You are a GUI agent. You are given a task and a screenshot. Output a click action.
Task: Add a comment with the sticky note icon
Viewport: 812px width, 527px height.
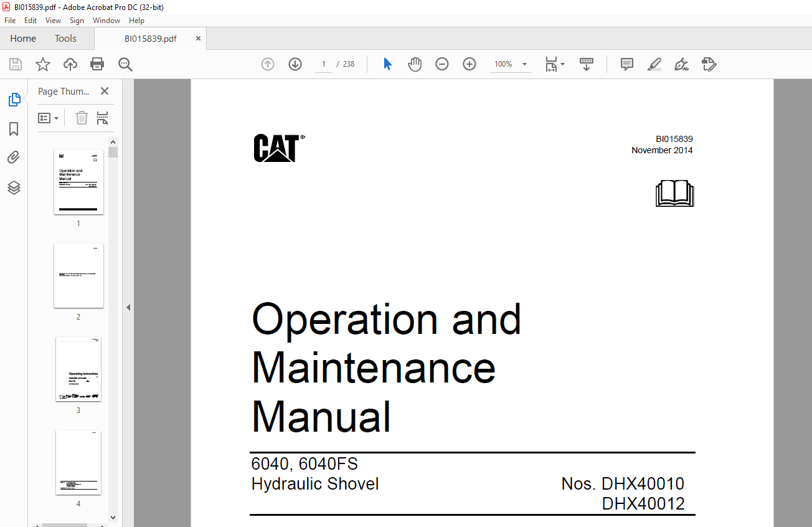627,64
